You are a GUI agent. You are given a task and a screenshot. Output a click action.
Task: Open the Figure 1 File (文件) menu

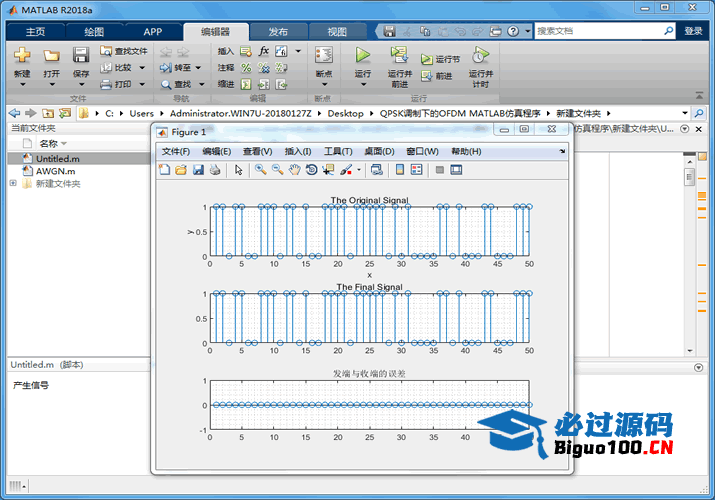tap(176, 151)
